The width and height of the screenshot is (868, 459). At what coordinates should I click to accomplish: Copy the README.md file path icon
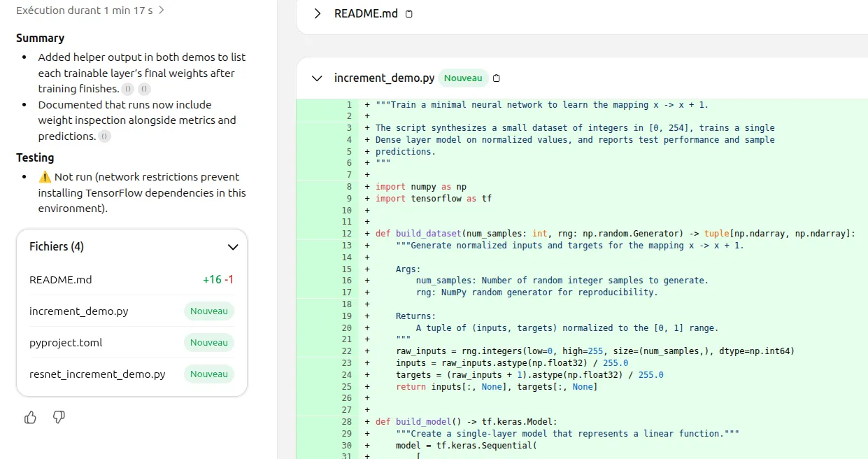coord(409,14)
